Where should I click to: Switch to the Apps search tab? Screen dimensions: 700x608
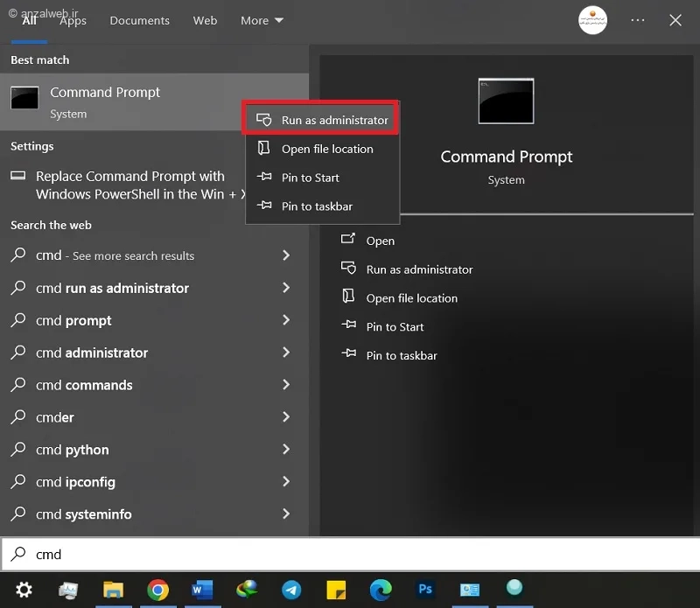(73, 20)
